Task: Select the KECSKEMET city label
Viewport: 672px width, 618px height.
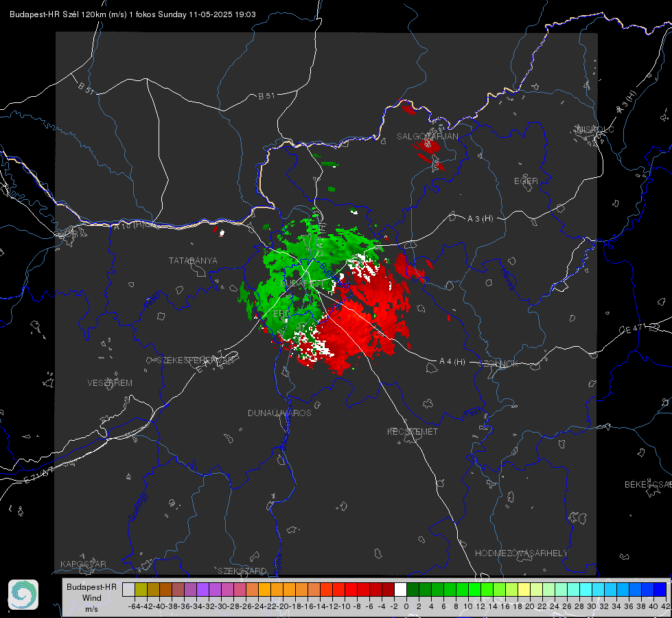Action: point(413,431)
